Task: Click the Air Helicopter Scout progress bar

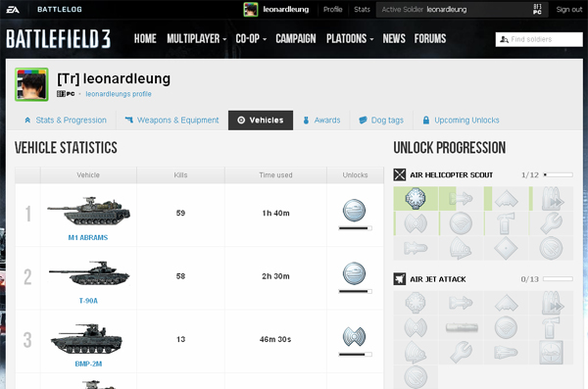Action: tap(558, 174)
